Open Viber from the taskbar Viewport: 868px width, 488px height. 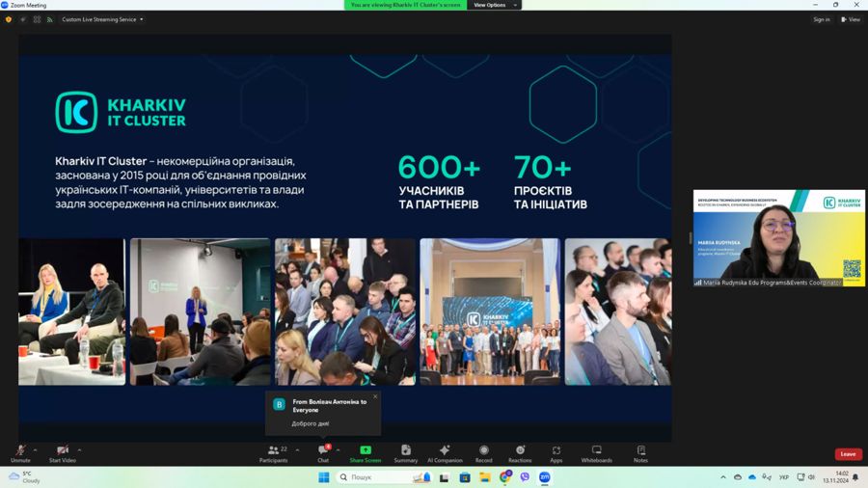click(525, 477)
